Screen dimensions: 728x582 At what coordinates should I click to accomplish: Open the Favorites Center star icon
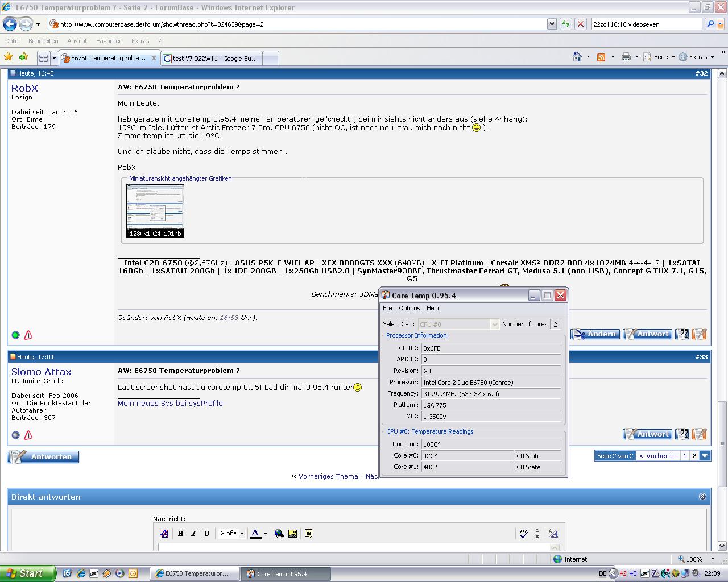click(8, 57)
